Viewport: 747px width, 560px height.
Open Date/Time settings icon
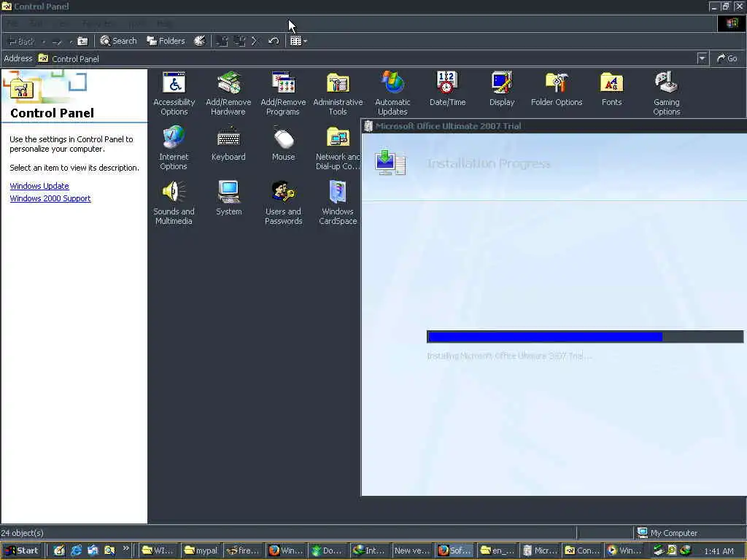click(x=447, y=89)
